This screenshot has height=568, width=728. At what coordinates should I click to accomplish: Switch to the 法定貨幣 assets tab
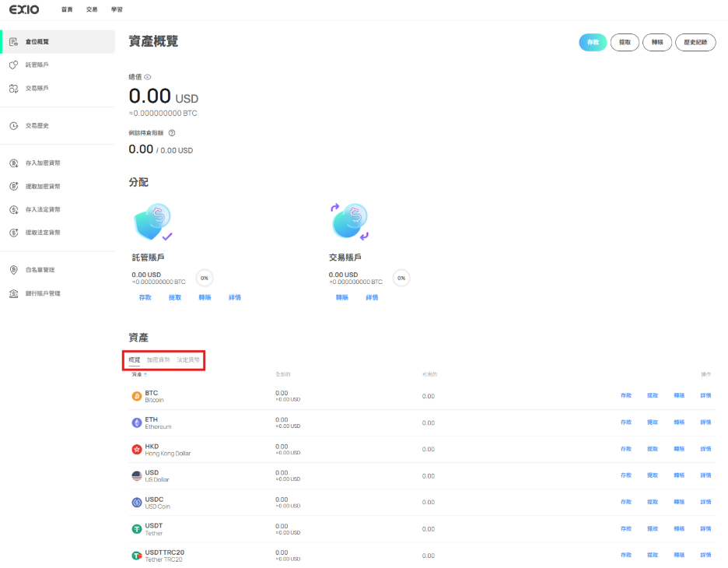coord(188,360)
